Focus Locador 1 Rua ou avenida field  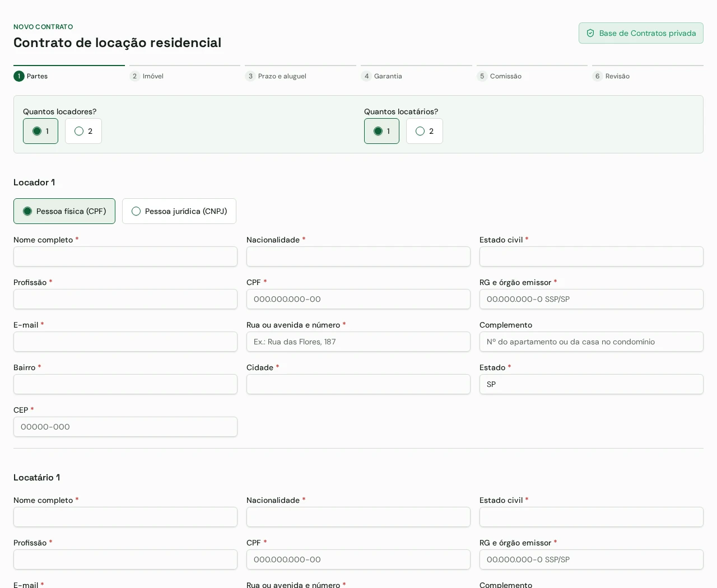(358, 342)
